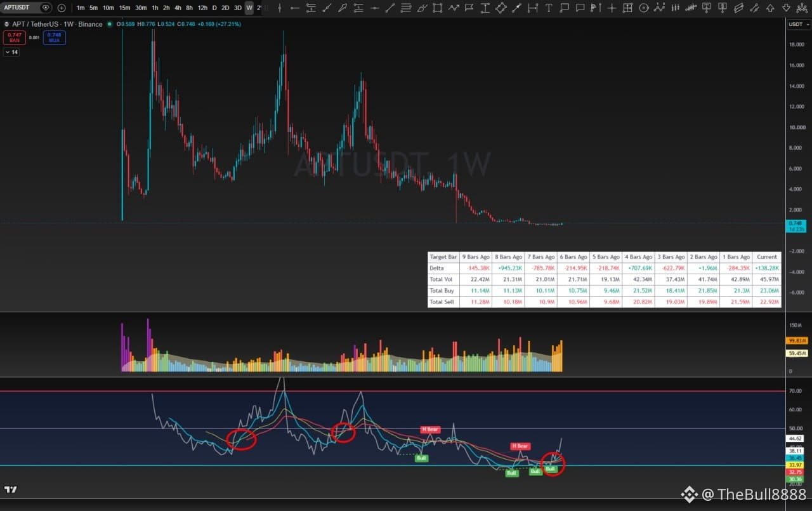
Task: Select the rectangle drawing tool
Action: click(437, 8)
